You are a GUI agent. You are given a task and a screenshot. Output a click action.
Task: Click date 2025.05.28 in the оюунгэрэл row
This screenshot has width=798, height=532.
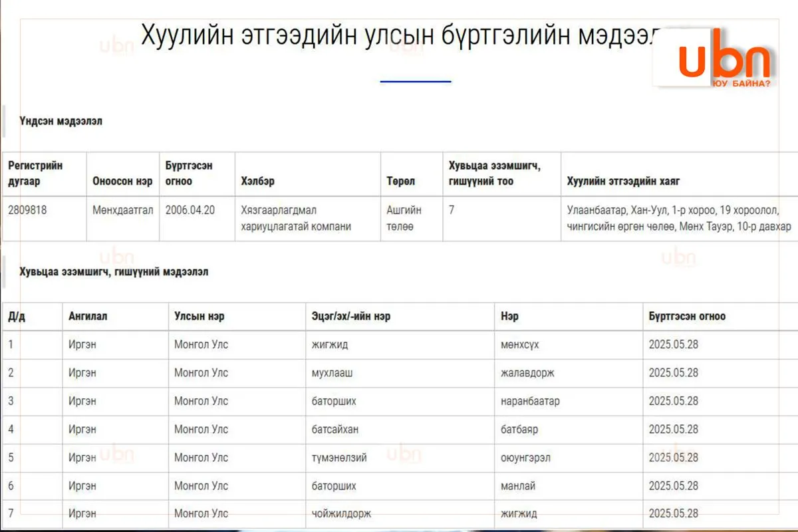tap(674, 458)
